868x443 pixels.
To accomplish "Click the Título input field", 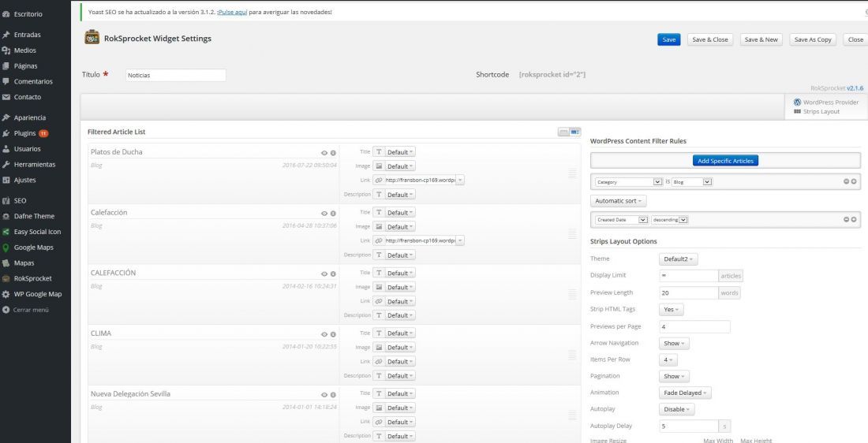I will coord(175,75).
